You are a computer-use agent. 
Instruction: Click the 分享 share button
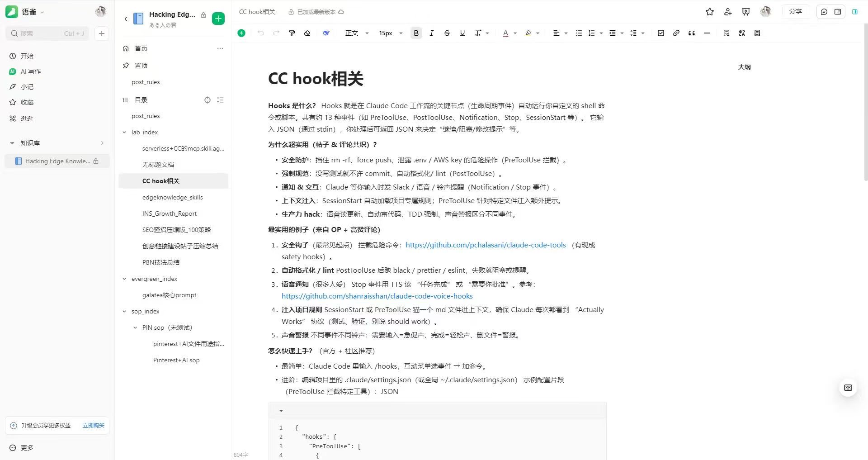(x=795, y=12)
